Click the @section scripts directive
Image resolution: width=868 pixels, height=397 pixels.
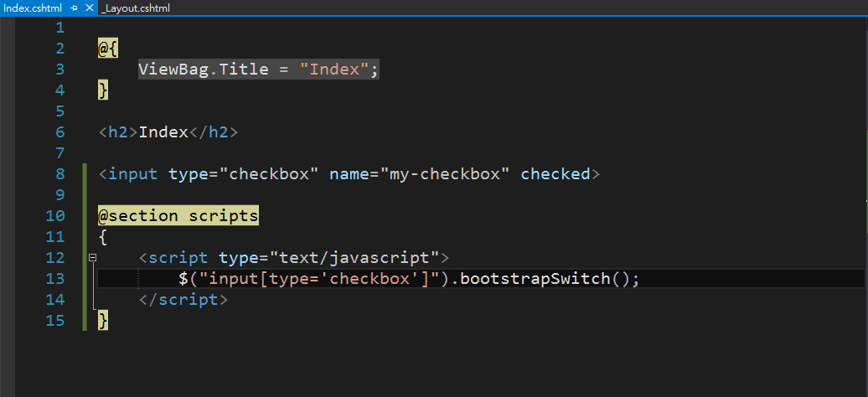tap(178, 216)
